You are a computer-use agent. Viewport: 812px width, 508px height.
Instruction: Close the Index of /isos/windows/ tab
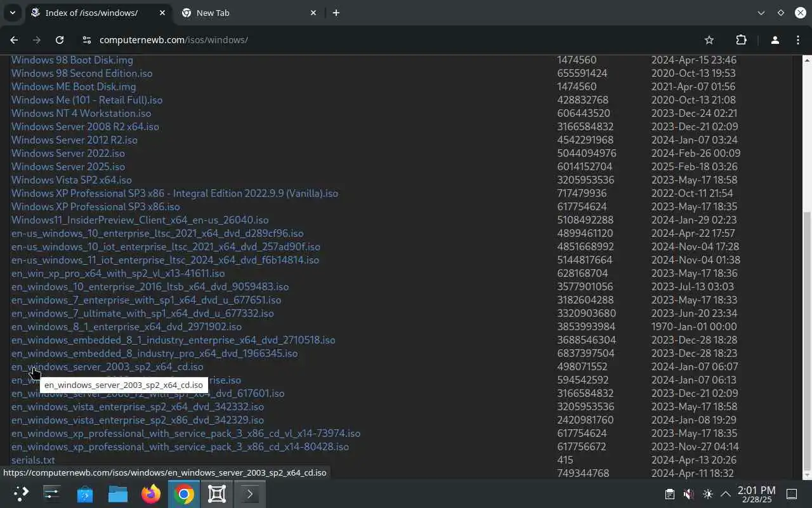click(x=162, y=13)
